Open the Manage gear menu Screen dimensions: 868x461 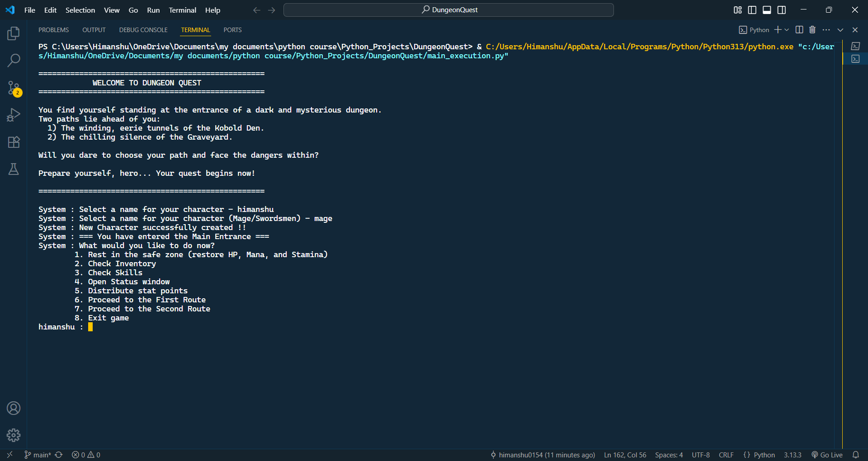pos(14,435)
